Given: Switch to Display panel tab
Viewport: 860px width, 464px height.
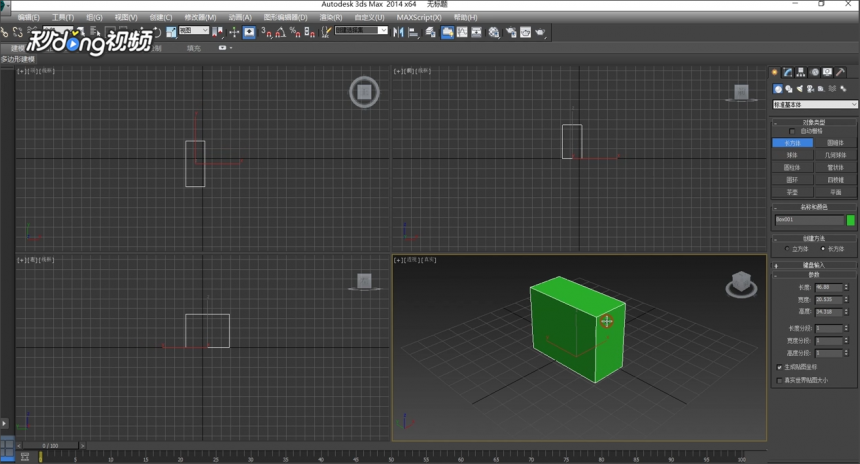Looking at the screenshot, I should coord(827,72).
